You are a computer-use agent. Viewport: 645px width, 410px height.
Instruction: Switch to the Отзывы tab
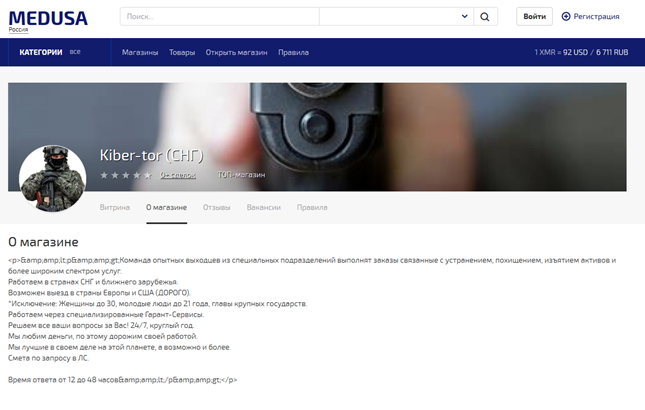point(216,207)
